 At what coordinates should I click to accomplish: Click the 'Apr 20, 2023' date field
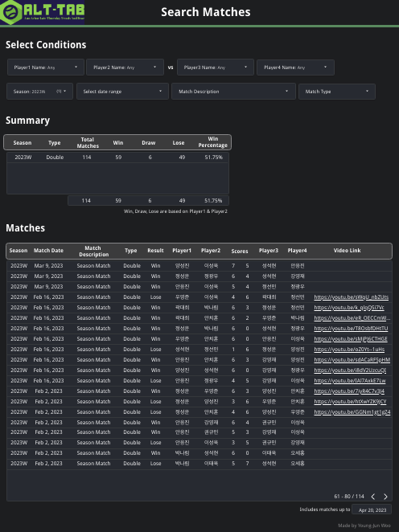(x=372, y=510)
